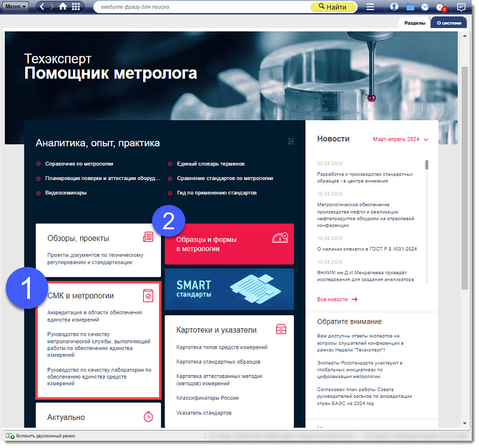Screen dimensions: 479x448
Task: Open notice Эксперты Росстандарта участвуют
Action: point(360,370)
